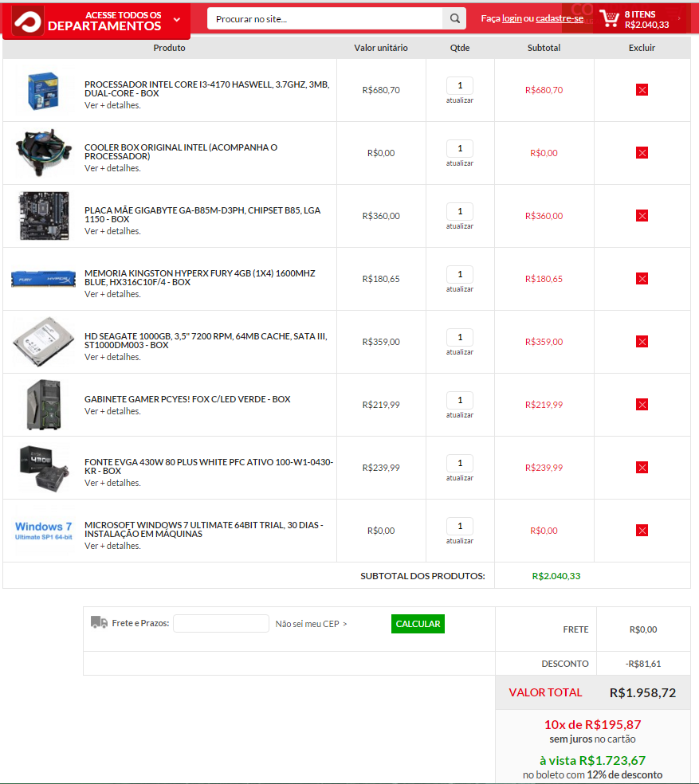This screenshot has width=699, height=784.
Task: Delete the Fonte EVGA 430W item
Action: tap(642, 468)
